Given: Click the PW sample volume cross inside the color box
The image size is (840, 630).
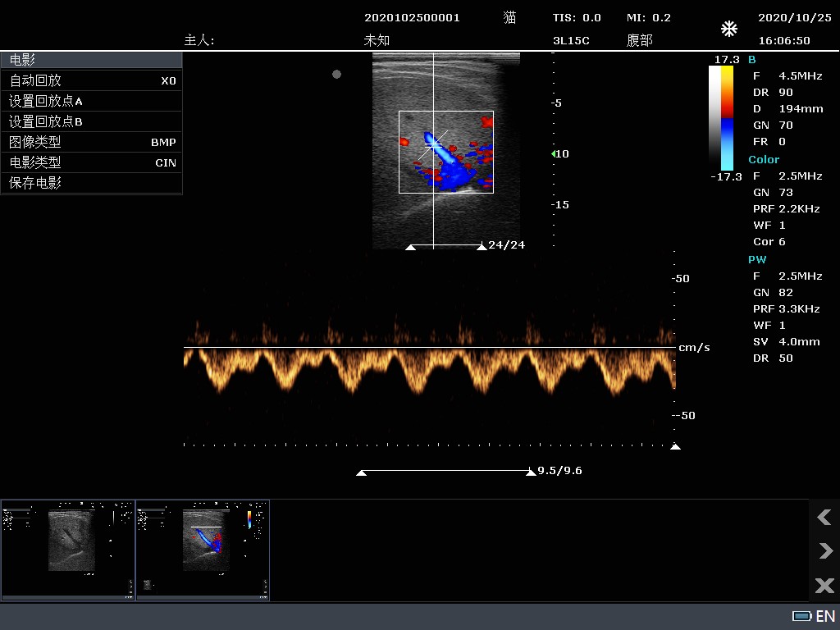Looking at the screenshot, I should [435, 144].
